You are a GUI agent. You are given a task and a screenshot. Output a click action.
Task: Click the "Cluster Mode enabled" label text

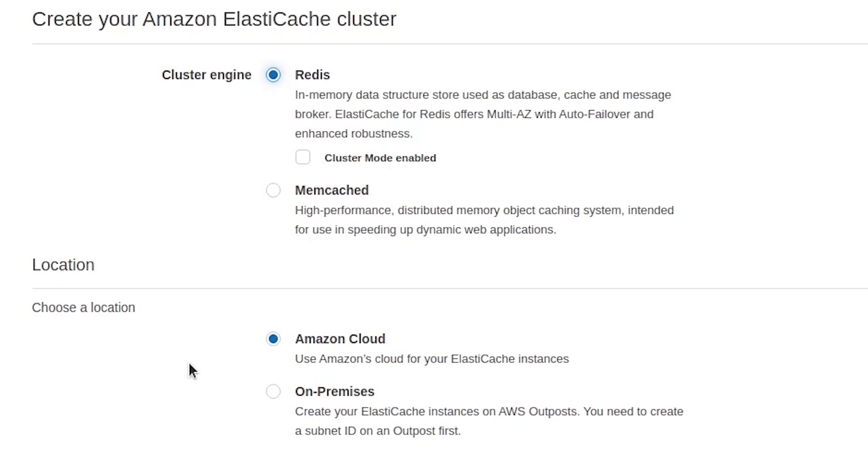pos(380,158)
